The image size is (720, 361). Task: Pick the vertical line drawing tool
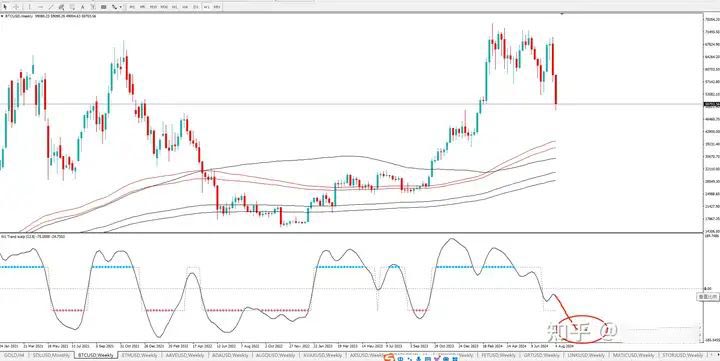point(29,7)
